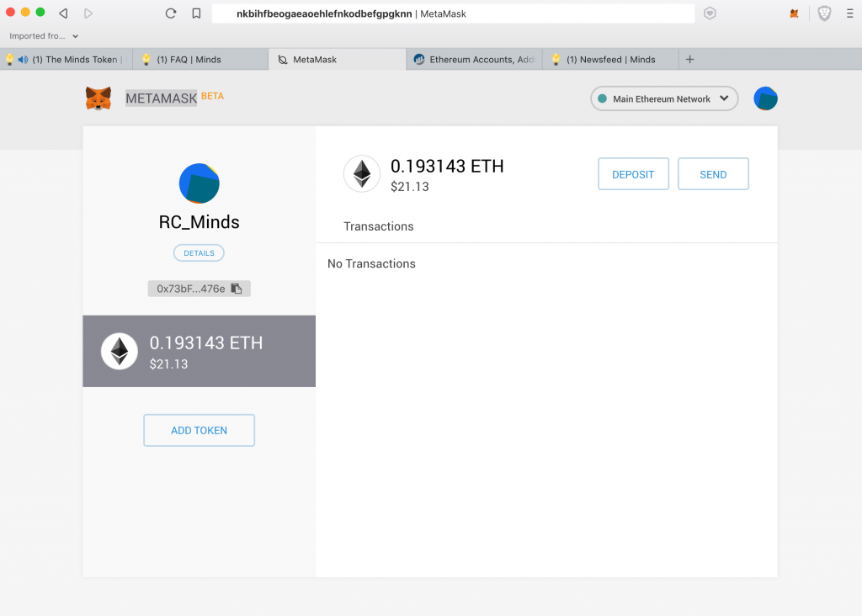Click the SEND button
862x616 pixels.
pos(713,174)
